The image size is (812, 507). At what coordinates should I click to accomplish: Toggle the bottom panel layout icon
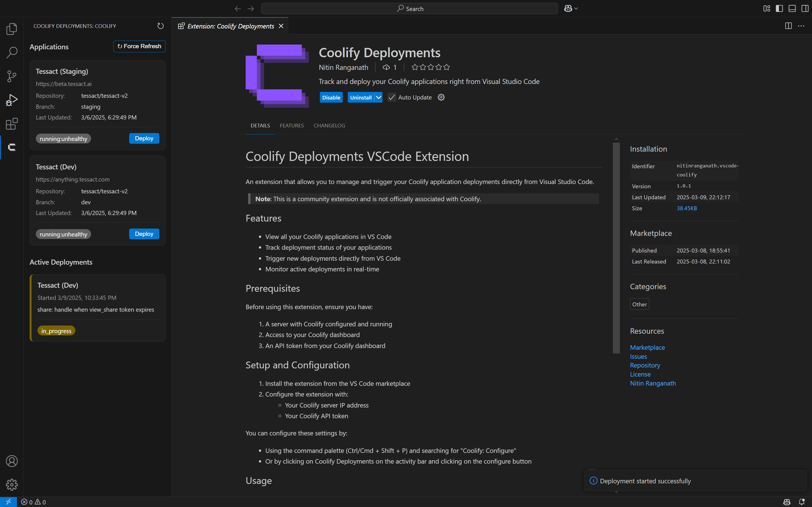pos(792,8)
